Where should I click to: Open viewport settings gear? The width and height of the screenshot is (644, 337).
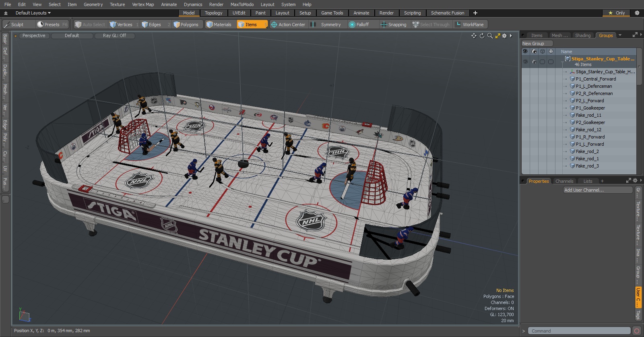tap(504, 36)
